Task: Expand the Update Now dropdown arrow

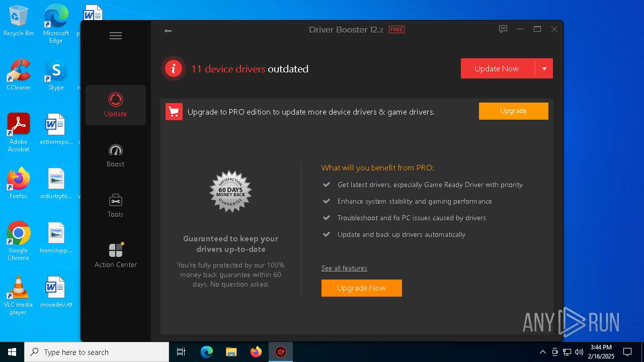Action: [544, 68]
